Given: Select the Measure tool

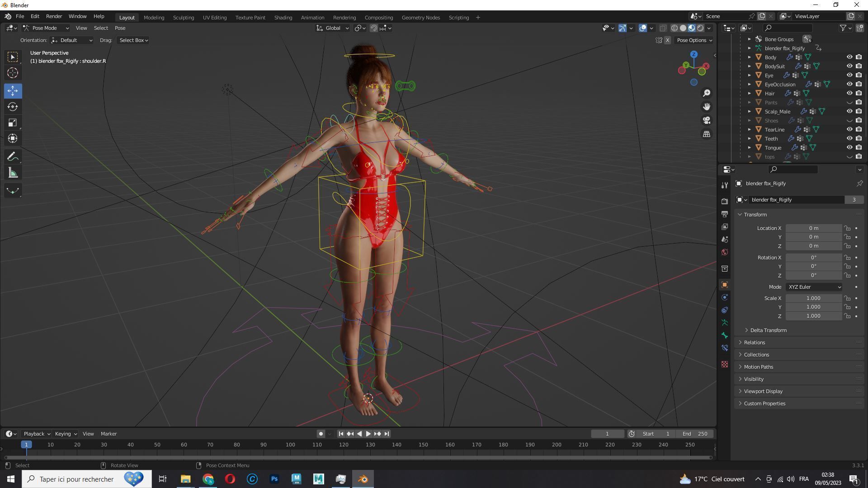Looking at the screenshot, I should point(13,173).
